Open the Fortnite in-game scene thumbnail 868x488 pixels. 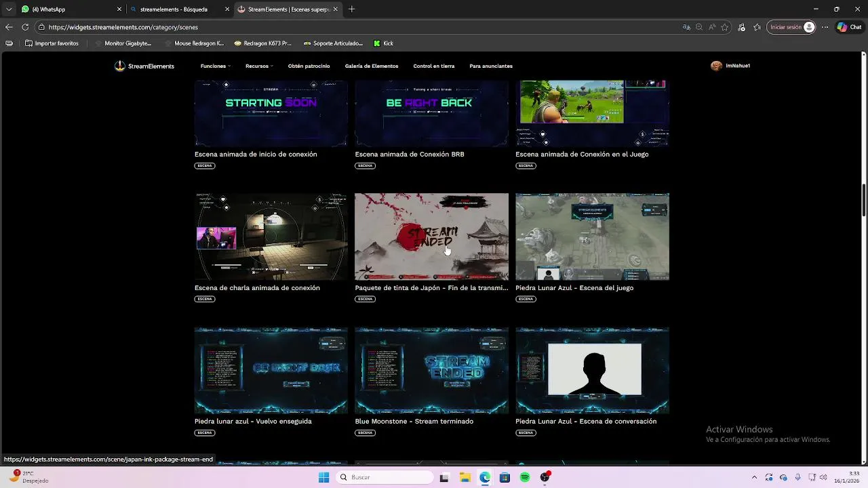point(592,113)
